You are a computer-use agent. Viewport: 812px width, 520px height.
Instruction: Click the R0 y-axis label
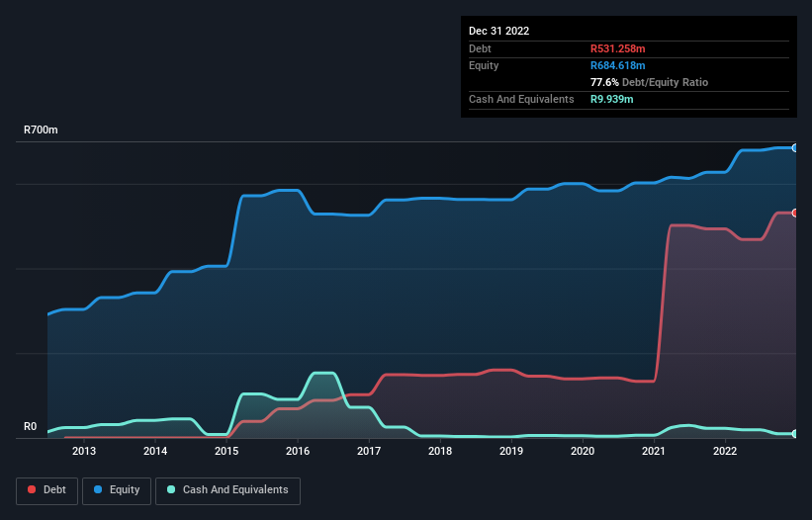[30, 426]
